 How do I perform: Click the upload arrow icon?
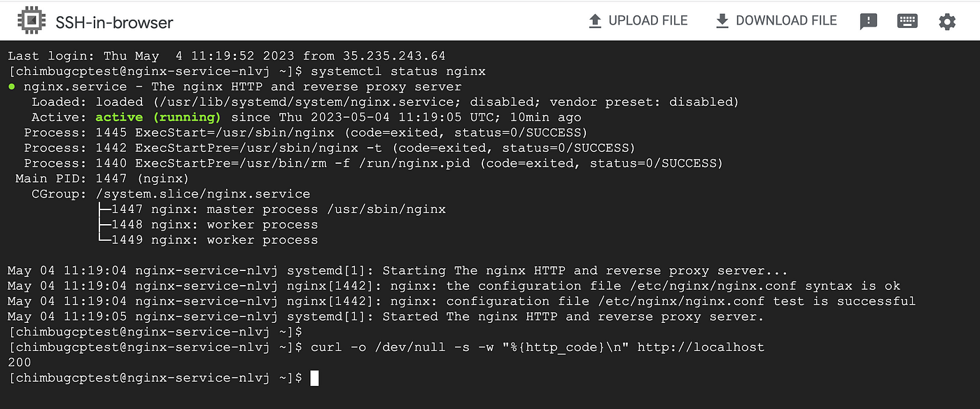pos(595,21)
